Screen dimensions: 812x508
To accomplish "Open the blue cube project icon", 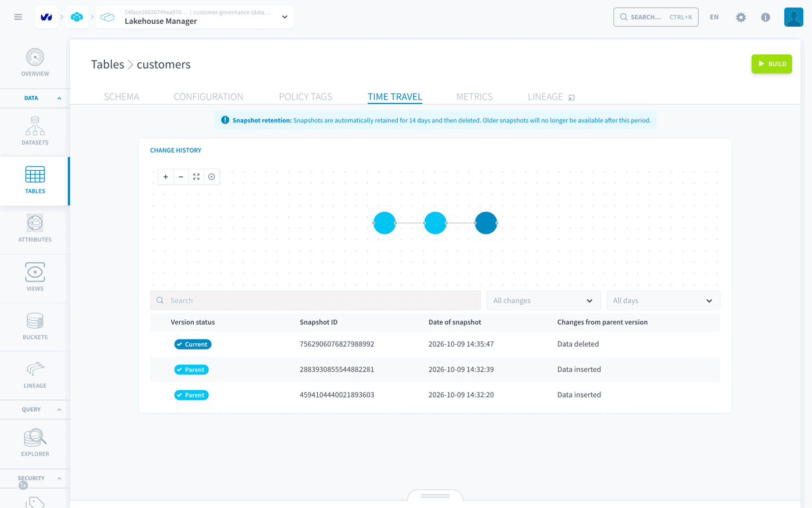I will coord(77,17).
